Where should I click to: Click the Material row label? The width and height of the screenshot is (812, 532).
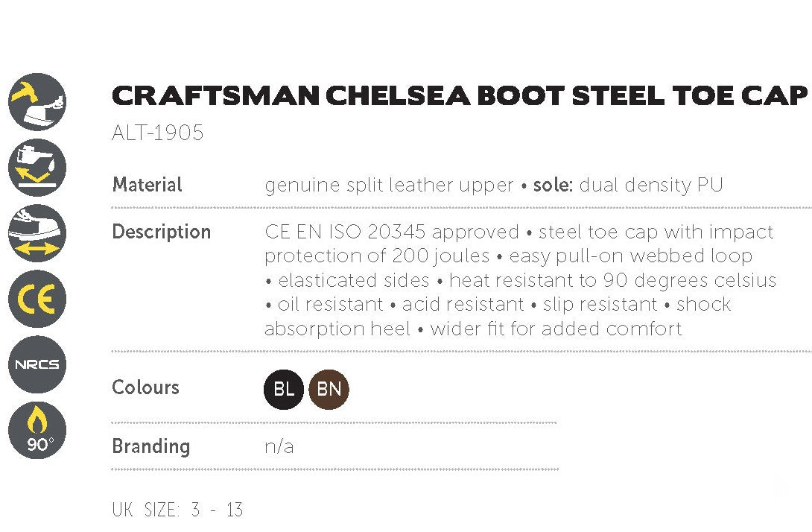pyautogui.click(x=147, y=185)
